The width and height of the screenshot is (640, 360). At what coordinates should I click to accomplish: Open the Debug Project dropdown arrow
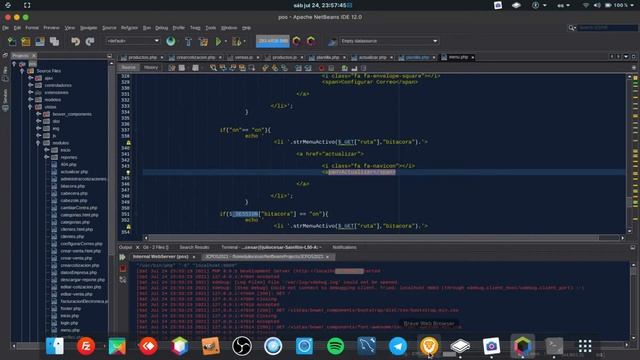244,41
